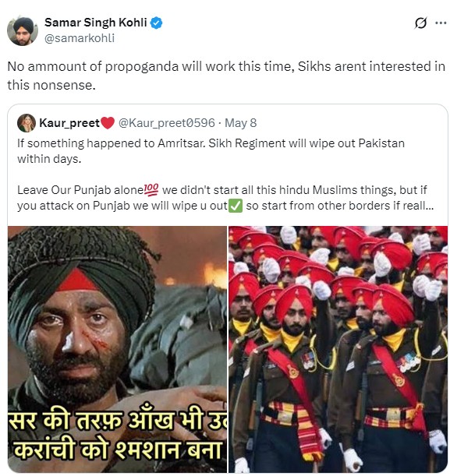450x476 pixels.
Task: Open the three-dots more options menu
Action: point(441,23)
